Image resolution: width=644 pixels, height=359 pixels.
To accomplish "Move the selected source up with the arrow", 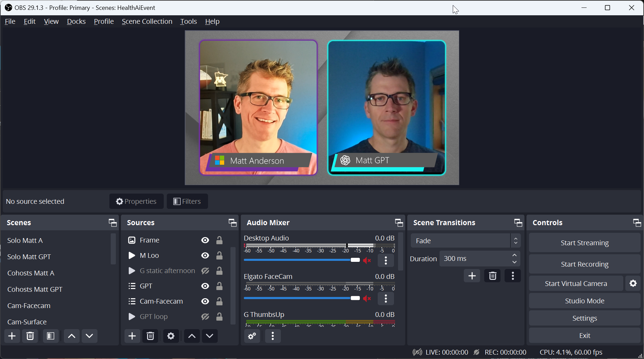I will [x=192, y=336].
